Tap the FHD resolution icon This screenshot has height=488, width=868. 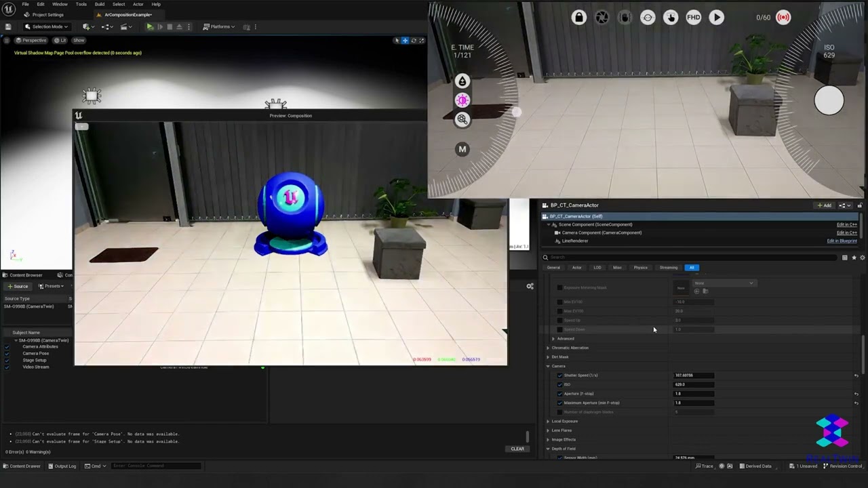coord(693,18)
